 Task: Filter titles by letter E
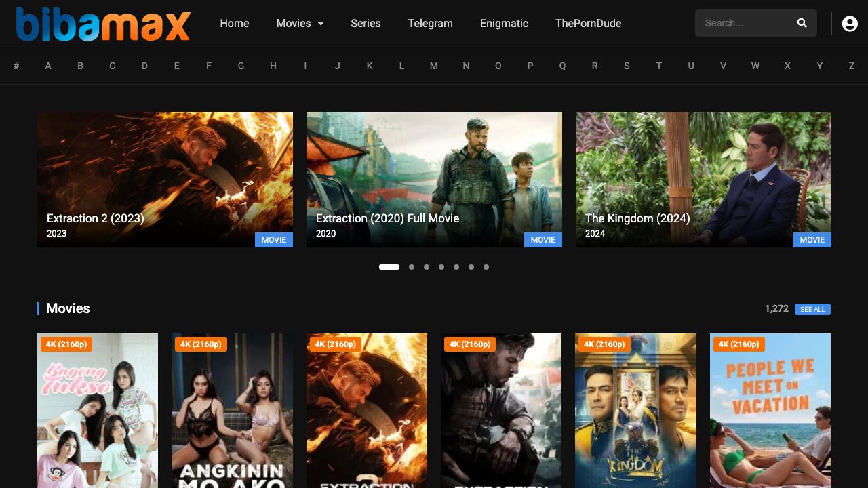coord(177,66)
